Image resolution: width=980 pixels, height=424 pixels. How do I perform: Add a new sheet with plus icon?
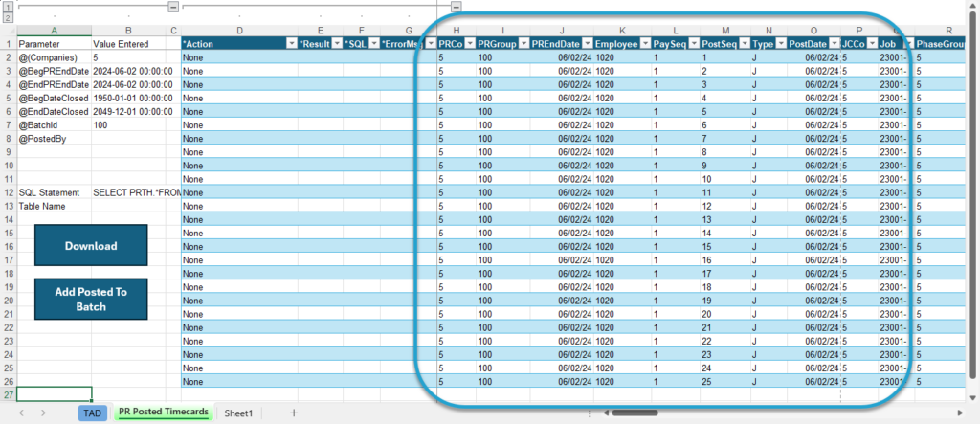(x=294, y=413)
